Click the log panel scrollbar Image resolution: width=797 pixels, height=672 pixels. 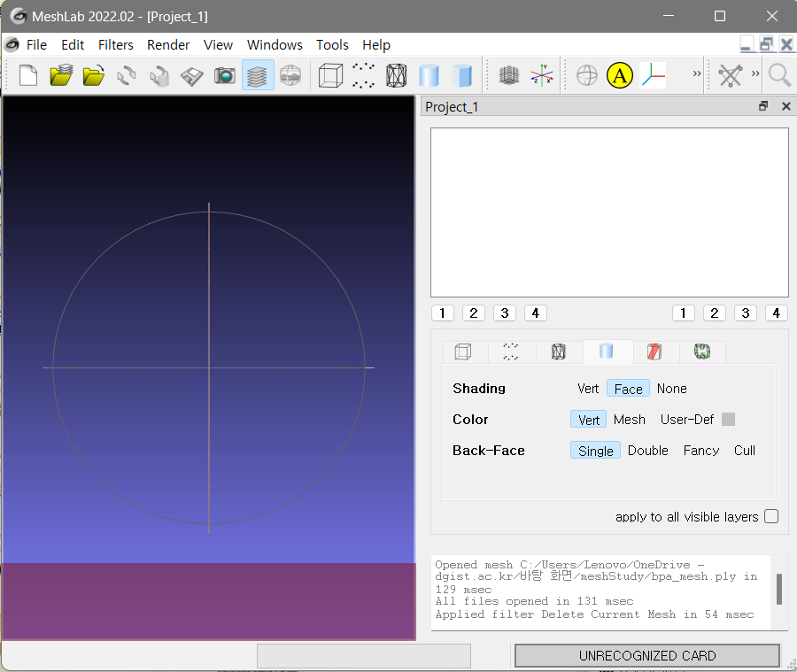pos(779,590)
